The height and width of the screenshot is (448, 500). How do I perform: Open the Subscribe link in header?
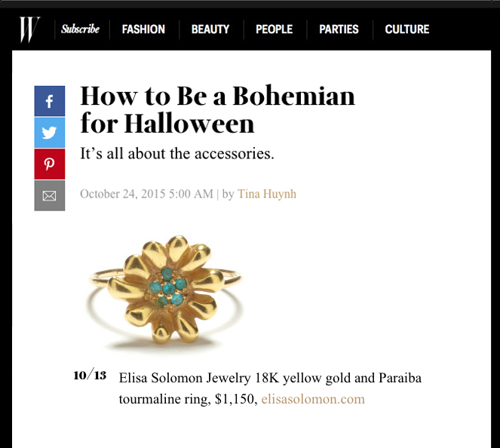pos(80,29)
